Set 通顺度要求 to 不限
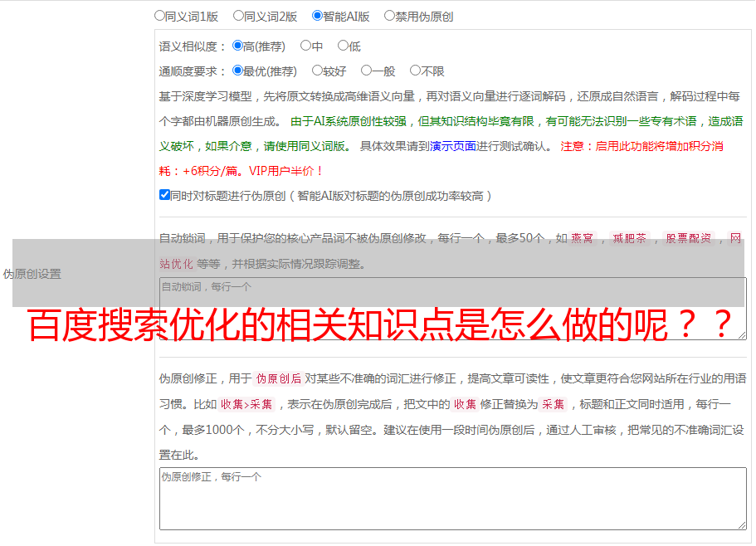This screenshot has height=546, width=756. pos(415,71)
